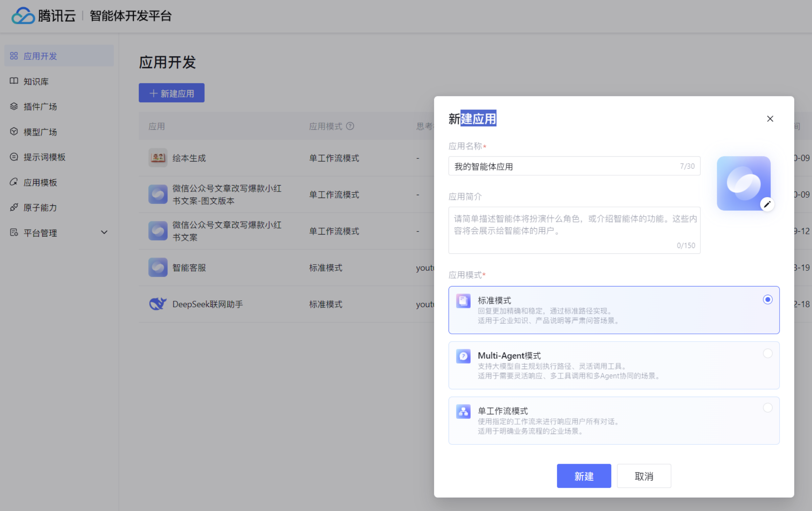Click the help icon beside 应用模式 column
812x511 pixels.
[350, 126]
